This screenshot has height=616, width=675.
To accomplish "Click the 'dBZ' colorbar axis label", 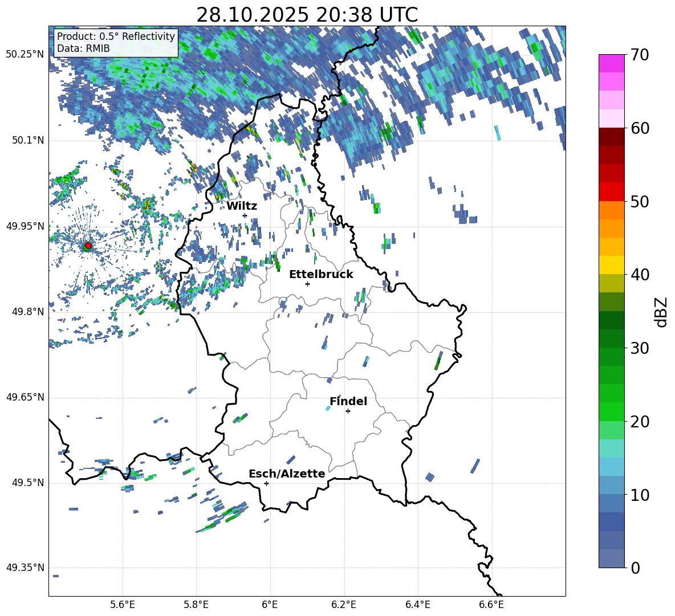I will (661, 312).
